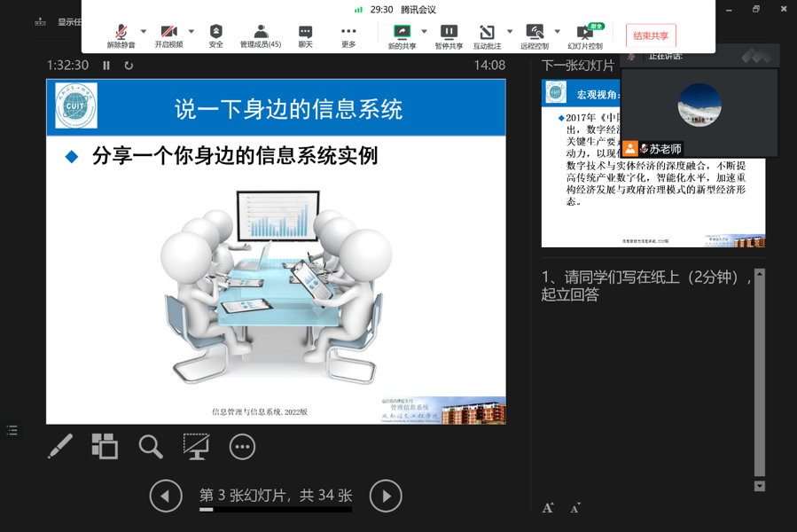The image size is (797, 532).
Task: Expand the audio options arrow beside 解除静音
Action: (144, 32)
